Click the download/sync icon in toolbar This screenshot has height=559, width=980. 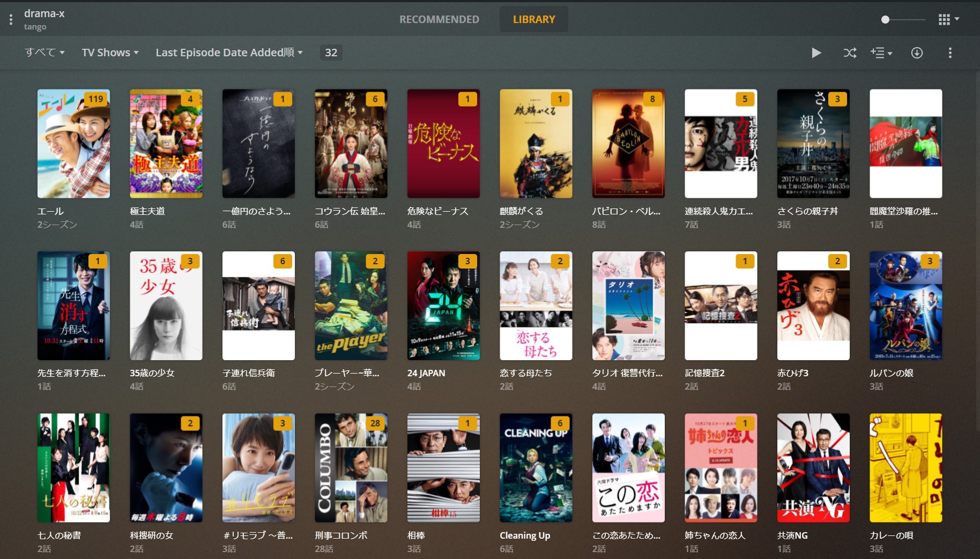(x=917, y=53)
